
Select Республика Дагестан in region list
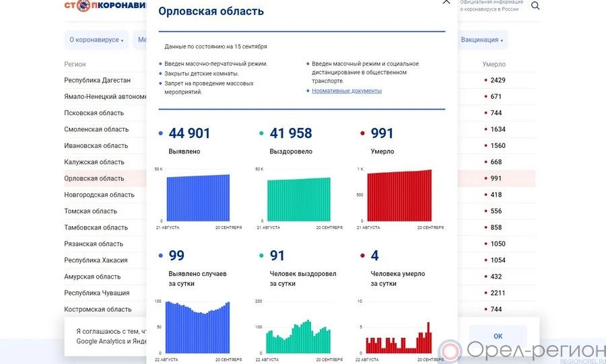[x=98, y=80]
